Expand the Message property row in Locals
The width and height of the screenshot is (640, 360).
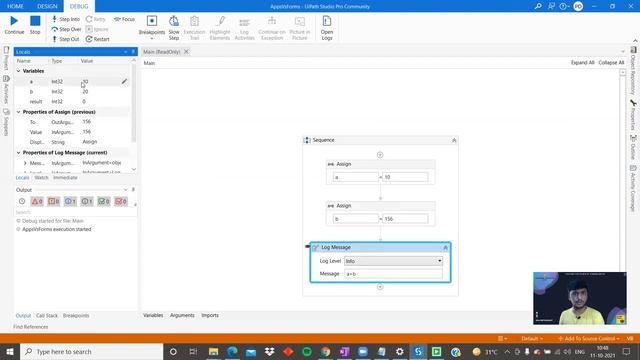coord(25,163)
